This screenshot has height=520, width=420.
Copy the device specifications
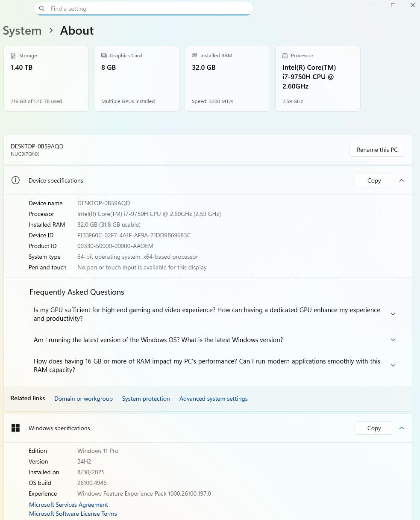pos(374,180)
